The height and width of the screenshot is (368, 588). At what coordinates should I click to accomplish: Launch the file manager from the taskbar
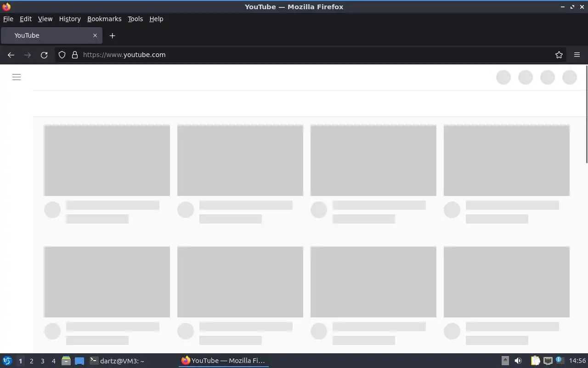pos(66,361)
